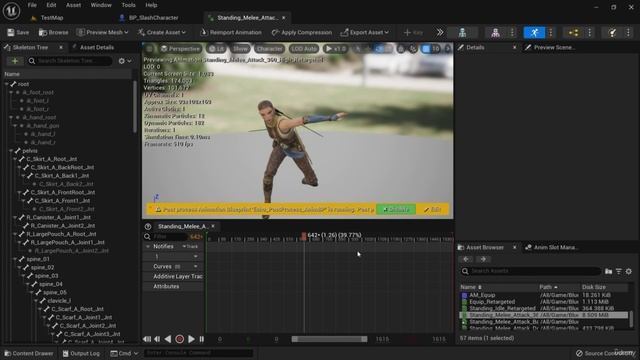Screen dimensions: 640x360
Task: Collapse the spine_01 bone node
Action: tap(15, 259)
